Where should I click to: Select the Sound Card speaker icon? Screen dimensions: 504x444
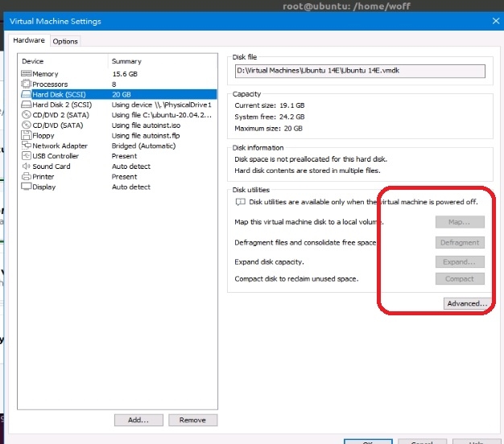pyautogui.click(x=26, y=166)
